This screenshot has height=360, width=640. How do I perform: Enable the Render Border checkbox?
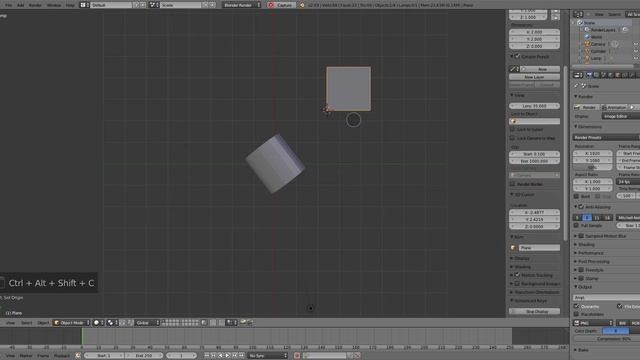[x=512, y=184]
